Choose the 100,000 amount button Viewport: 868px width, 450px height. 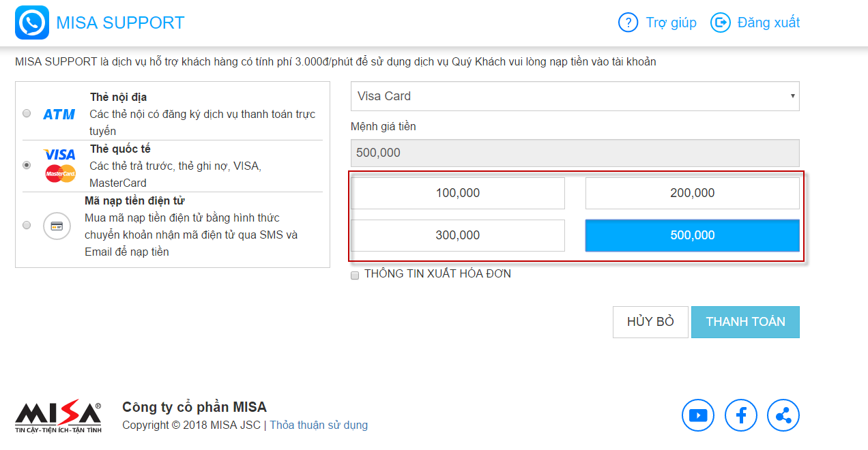point(458,194)
